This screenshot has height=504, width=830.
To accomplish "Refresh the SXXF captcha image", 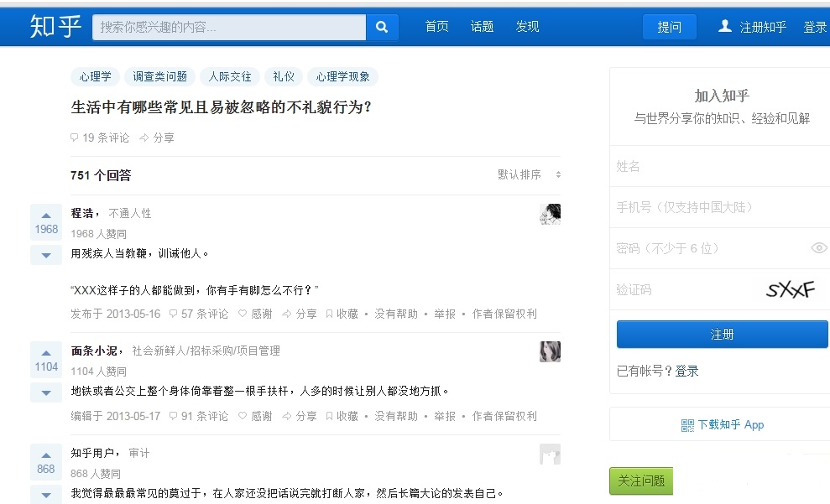I will click(x=791, y=289).
